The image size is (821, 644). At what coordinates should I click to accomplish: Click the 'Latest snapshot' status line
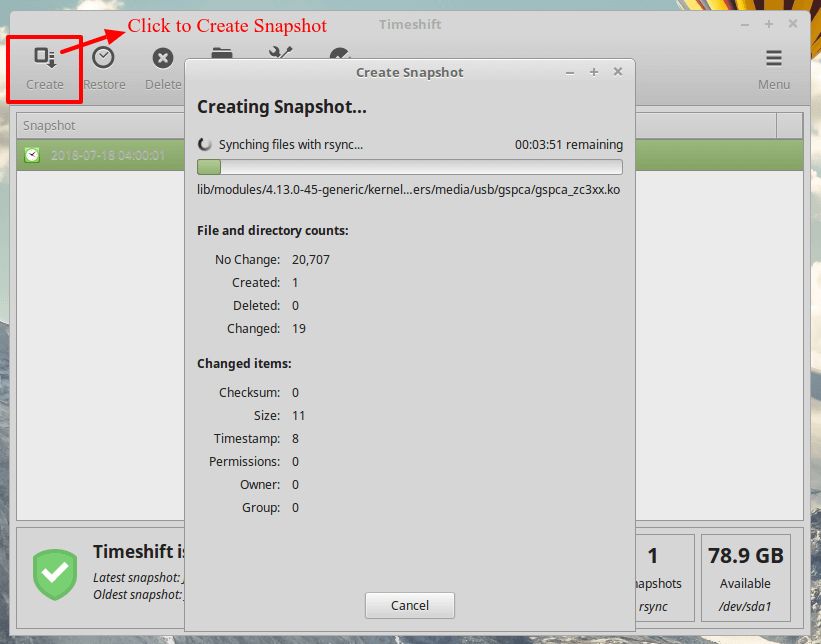[x=139, y=578]
